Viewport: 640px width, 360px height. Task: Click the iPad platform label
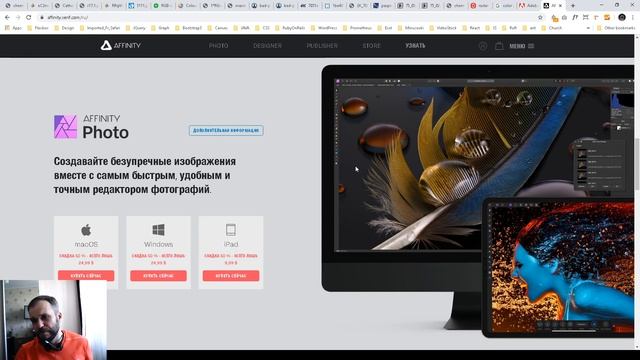coord(231,244)
